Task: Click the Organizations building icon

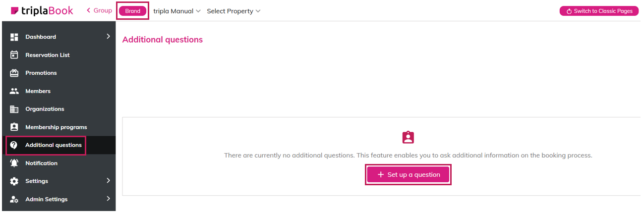Action: [x=14, y=109]
